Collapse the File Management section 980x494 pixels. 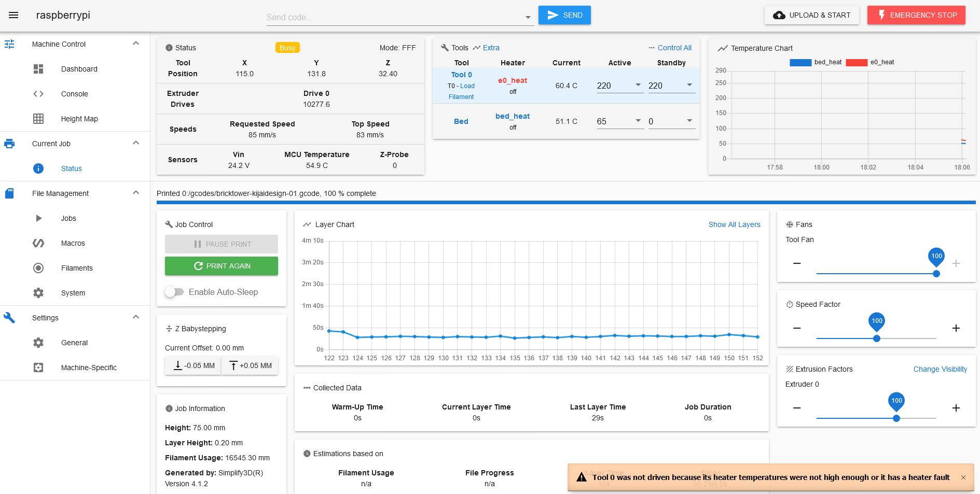pyautogui.click(x=136, y=193)
